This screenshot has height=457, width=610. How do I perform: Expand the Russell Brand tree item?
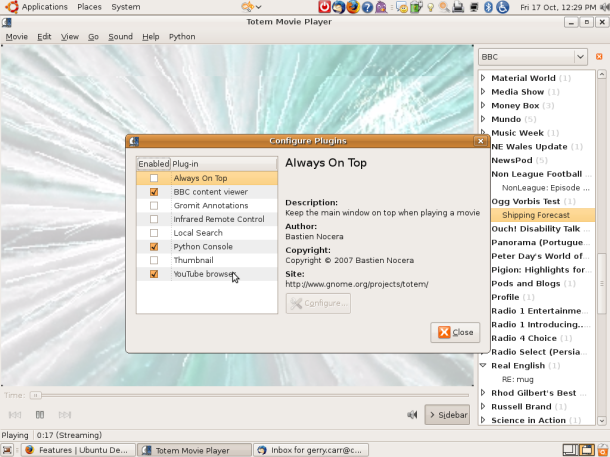click(x=483, y=406)
